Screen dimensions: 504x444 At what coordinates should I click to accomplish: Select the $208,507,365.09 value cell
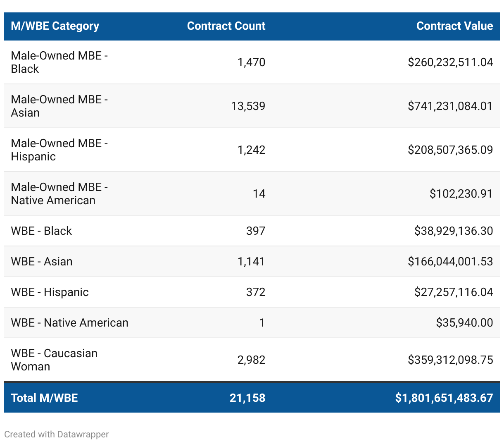pos(450,150)
